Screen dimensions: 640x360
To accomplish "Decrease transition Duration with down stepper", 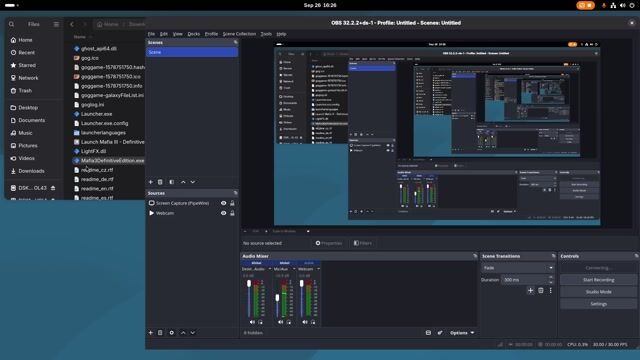I will point(551,282).
